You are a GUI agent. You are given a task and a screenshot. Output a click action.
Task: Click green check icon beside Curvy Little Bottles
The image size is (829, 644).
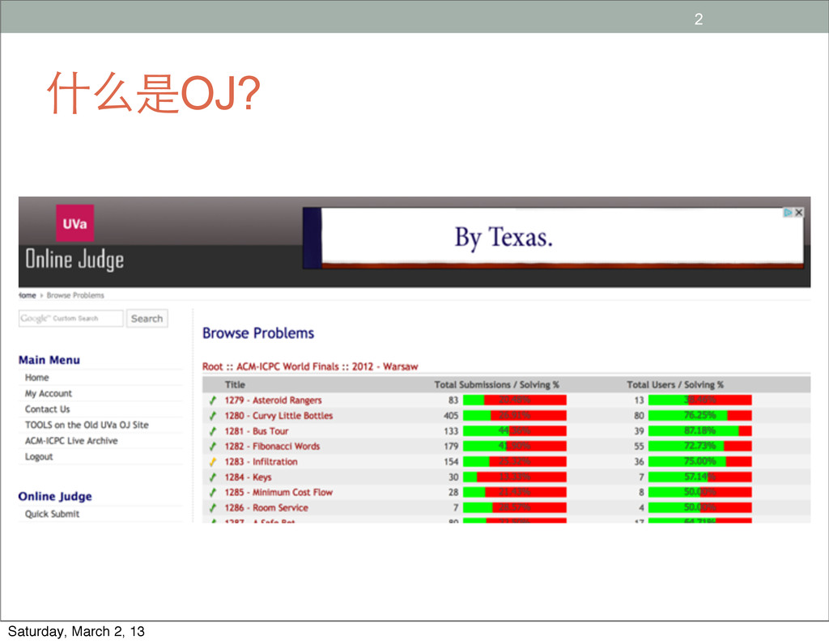coord(213,416)
